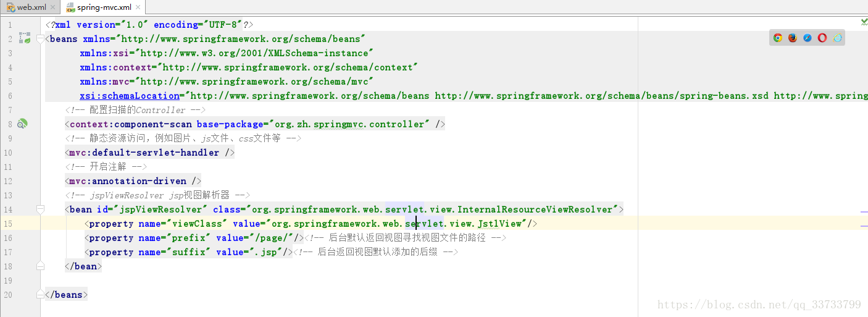
Task: Click the xsi:schemaLocation attribute link
Action: click(x=130, y=96)
